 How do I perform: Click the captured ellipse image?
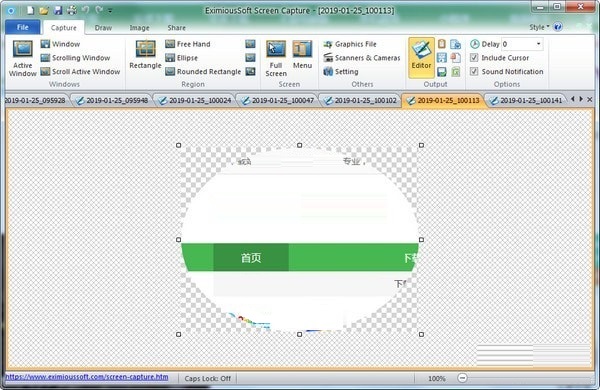coord(300,240)
